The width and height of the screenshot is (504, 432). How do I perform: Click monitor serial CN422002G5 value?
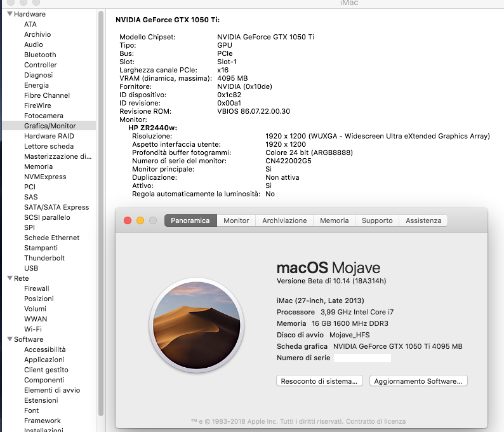(x=288, y=161)
